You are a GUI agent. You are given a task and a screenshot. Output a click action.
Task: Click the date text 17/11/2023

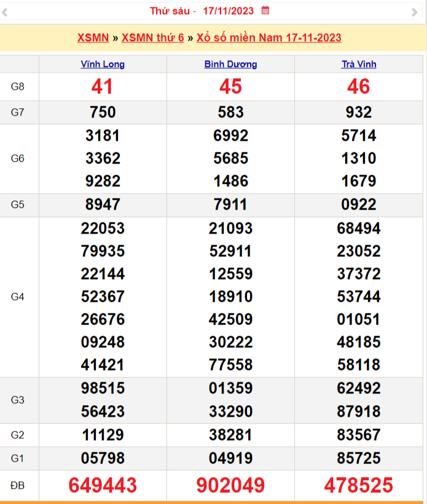click(229, 11)
